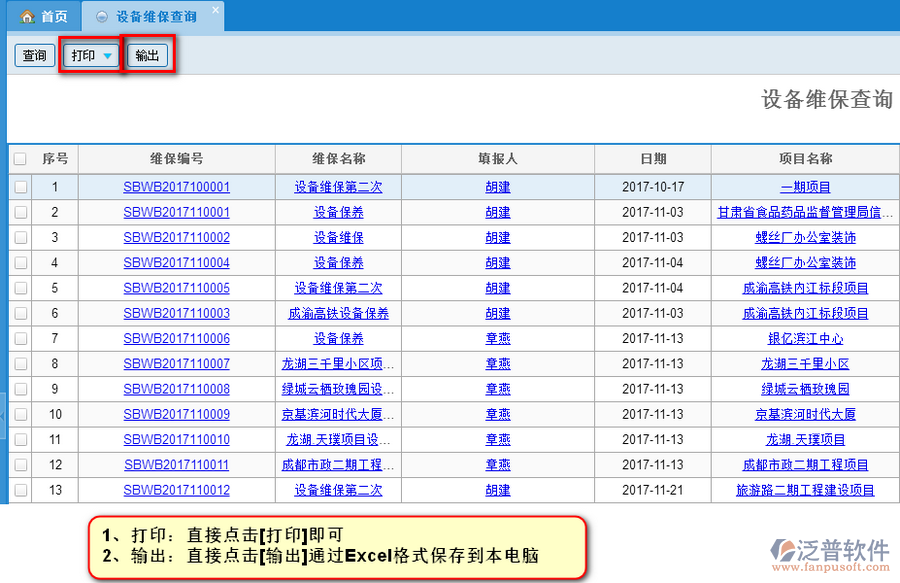Open 旅游路二期工程建设项目 project link
This screenshot has width=900, height=583.
(805, 490)
